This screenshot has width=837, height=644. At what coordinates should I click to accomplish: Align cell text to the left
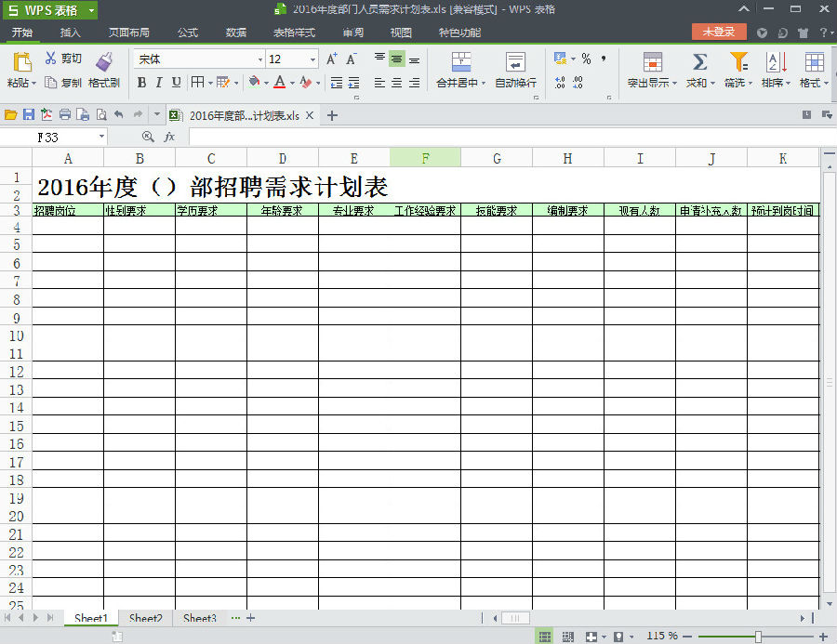[x=379, y=83]
